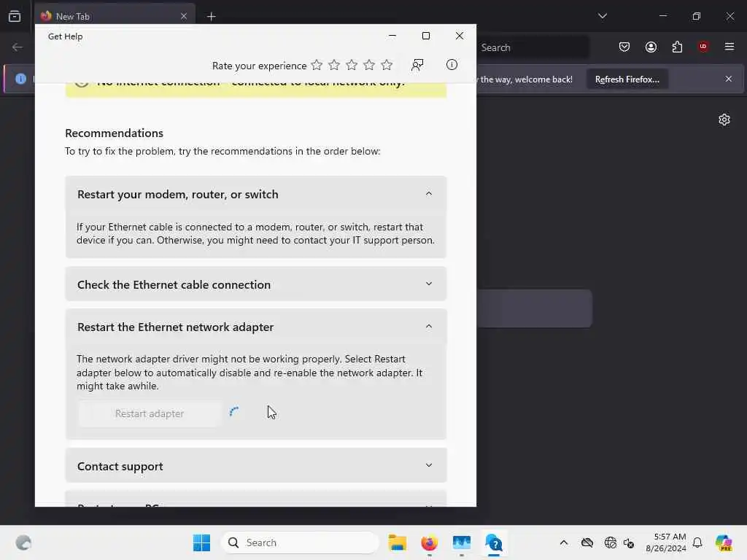Rate experience with the fifth star
747x560 pixels.
[x=387, y=65]
